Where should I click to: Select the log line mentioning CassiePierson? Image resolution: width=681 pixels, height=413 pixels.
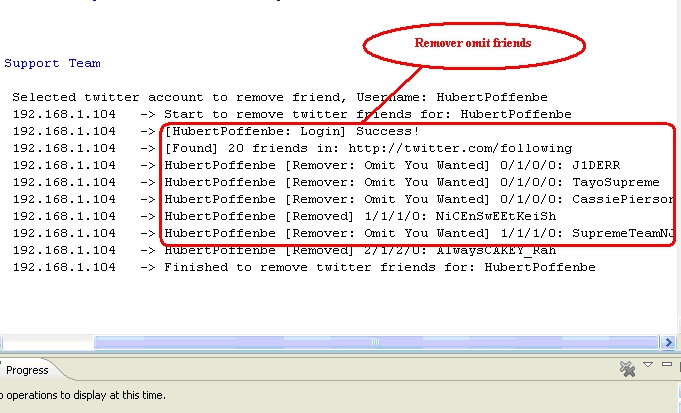(x=343, y=199)
